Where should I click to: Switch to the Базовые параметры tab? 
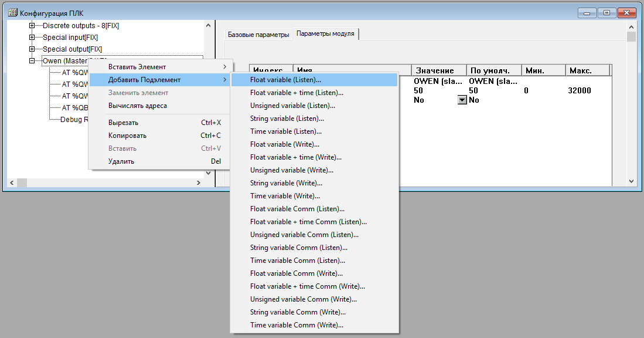(258, 35)
